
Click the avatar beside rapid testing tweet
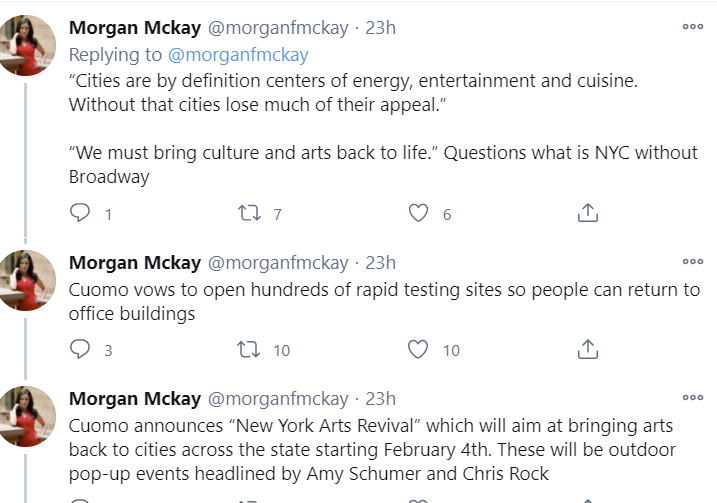(x=27, y=281)
